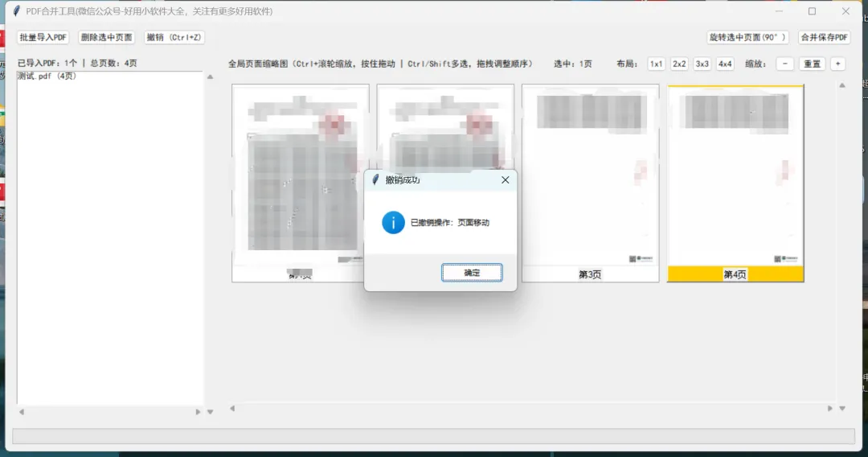Click the 已导入PDF：1个 | 总页数：4页 label
Screen dimensions: 868x457
[77, 63]
